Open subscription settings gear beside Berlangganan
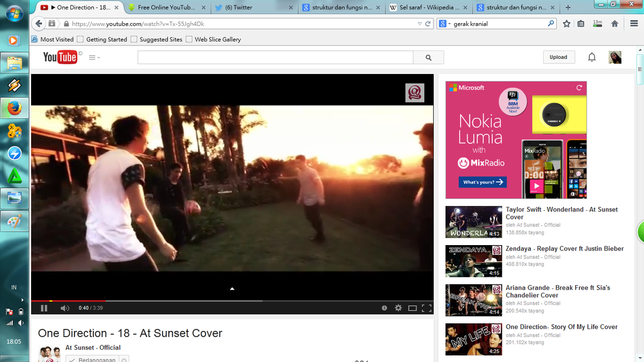 point(124,360)
